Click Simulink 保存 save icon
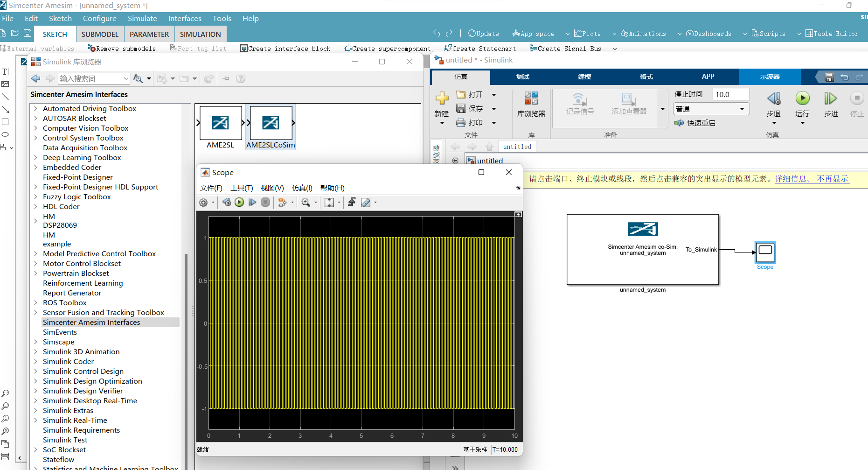868x470 pixels. pos(461,108)
